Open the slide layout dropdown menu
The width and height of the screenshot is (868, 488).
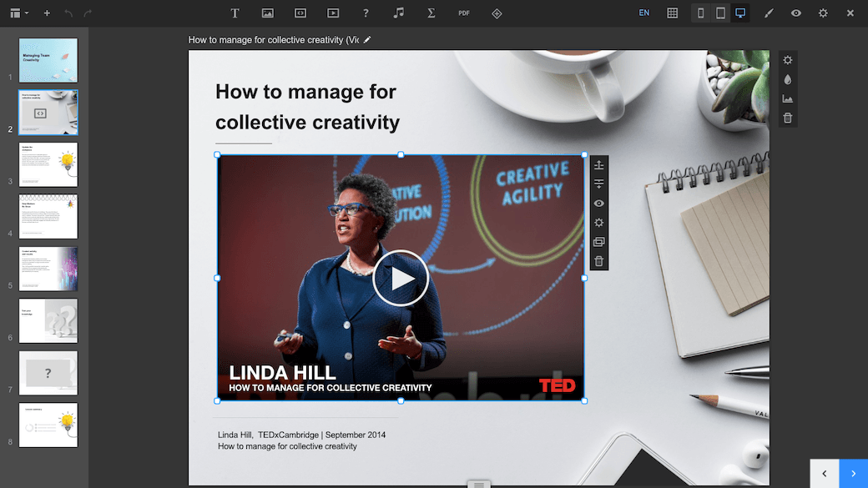(19, 13)
